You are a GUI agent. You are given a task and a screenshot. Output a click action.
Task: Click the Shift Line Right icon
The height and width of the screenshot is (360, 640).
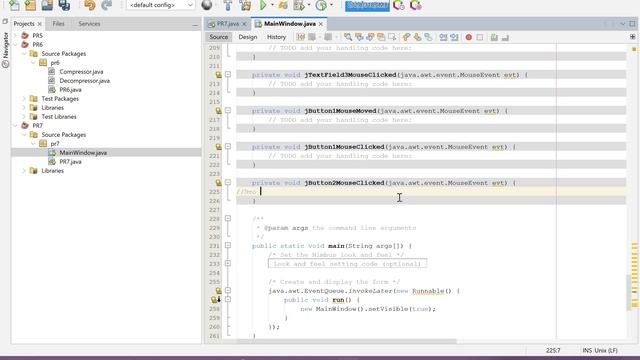454,37
